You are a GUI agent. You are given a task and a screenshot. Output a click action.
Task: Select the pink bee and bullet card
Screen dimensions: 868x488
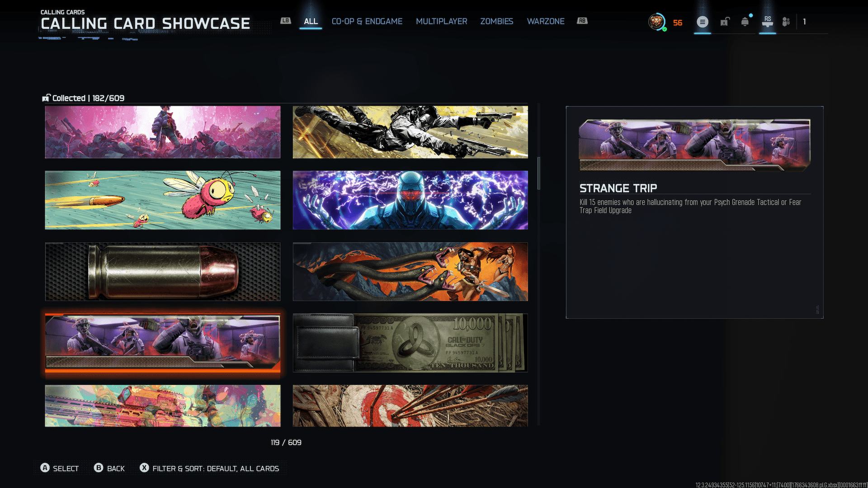162,200
